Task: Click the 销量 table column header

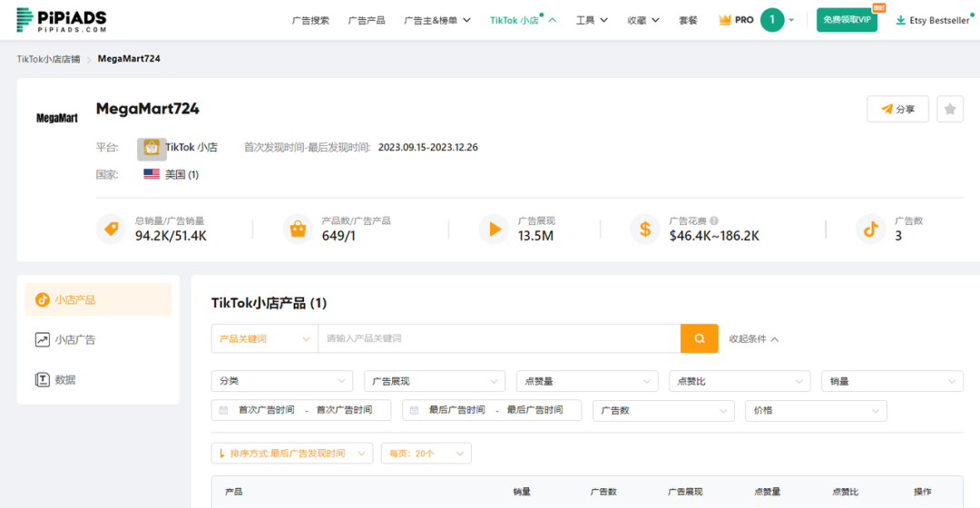Action: pos(522,492)
